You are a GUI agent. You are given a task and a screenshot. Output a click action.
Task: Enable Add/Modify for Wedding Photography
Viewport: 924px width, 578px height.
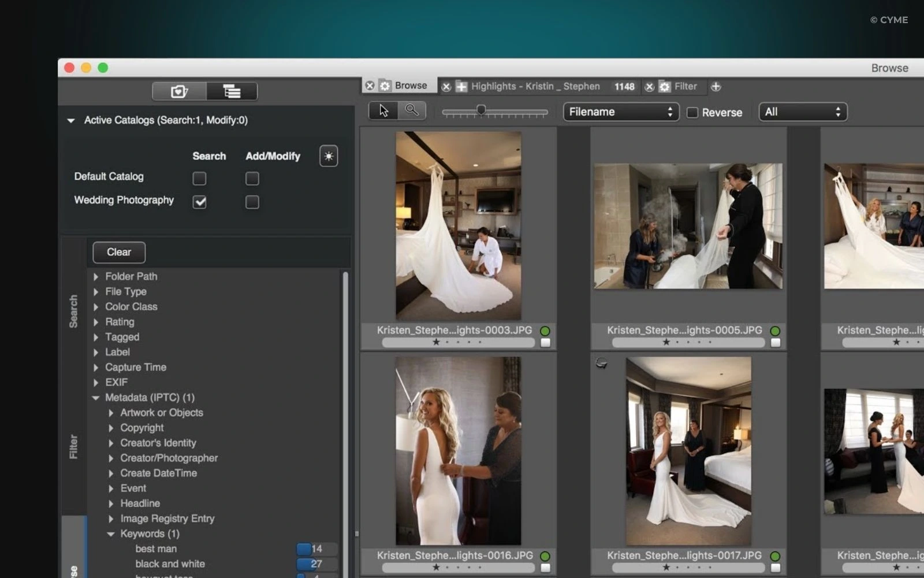tap(252, 202)
